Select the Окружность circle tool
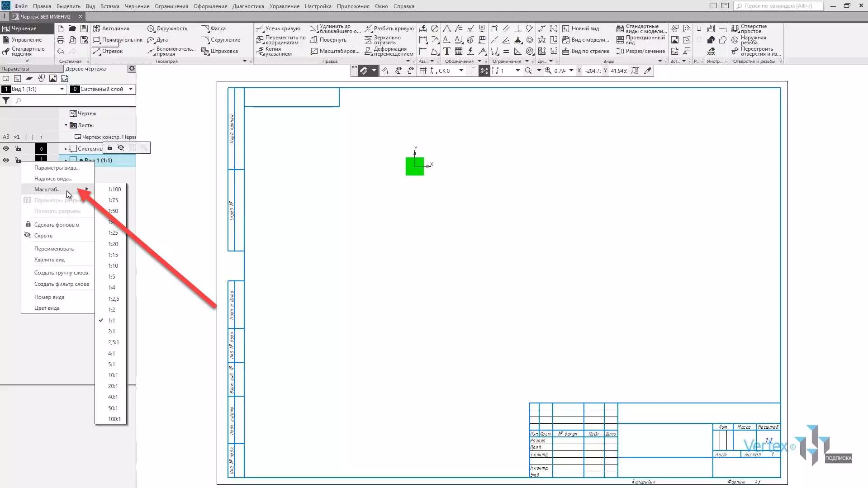 coord(167,28)
